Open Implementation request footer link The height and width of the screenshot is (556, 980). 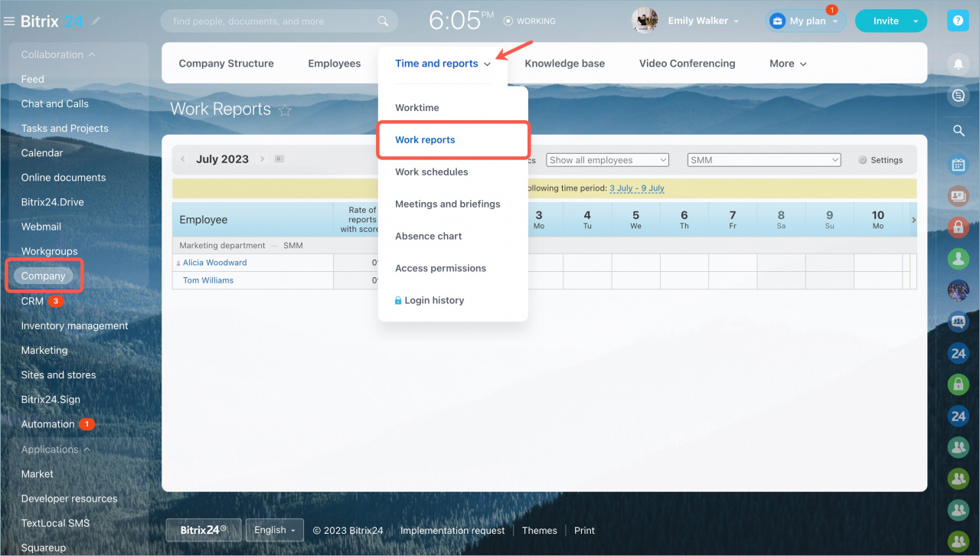pyautogui.click(x=452, y=531)
